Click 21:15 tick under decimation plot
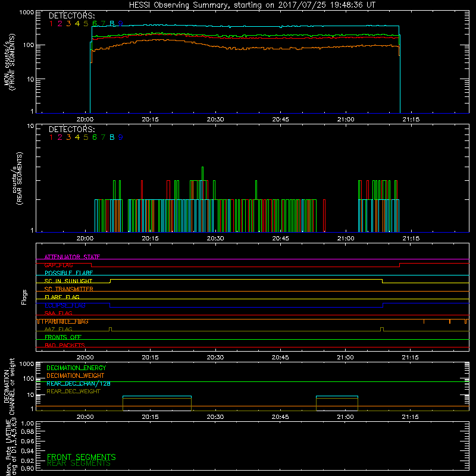Image resolution: width=476 pixels, height=476 pixels. pos(410,417)
